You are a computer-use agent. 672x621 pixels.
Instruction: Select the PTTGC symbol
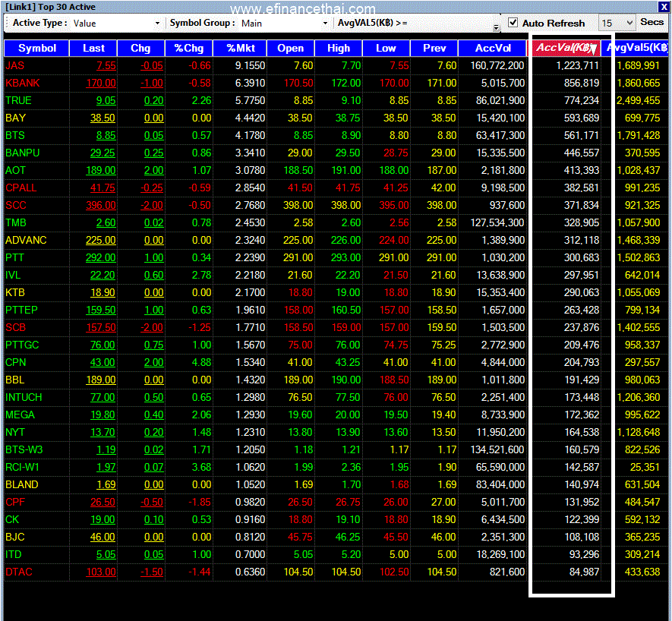point(22,345)
